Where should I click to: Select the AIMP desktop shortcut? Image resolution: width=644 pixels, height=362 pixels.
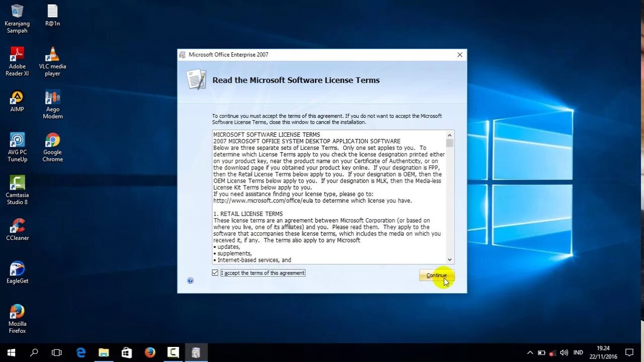pyautogui.click(x=17, y=101)
